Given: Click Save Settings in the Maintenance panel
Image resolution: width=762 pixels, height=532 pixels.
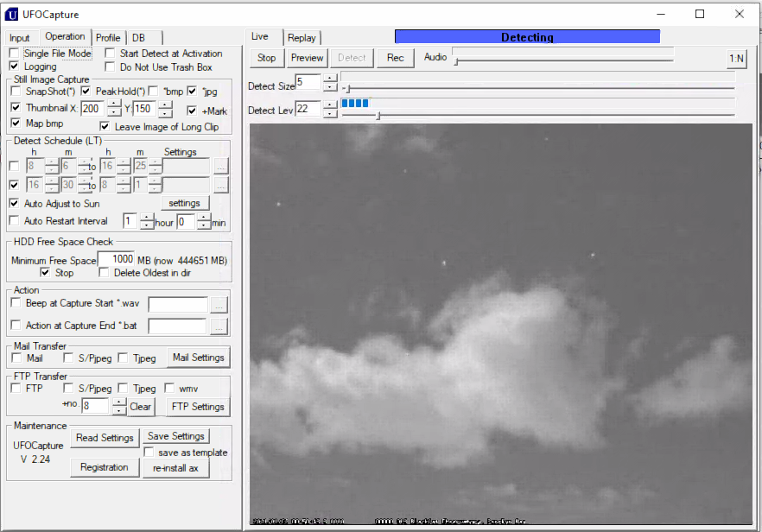Looking at the screenshot, I should click(x=175, y=437).
